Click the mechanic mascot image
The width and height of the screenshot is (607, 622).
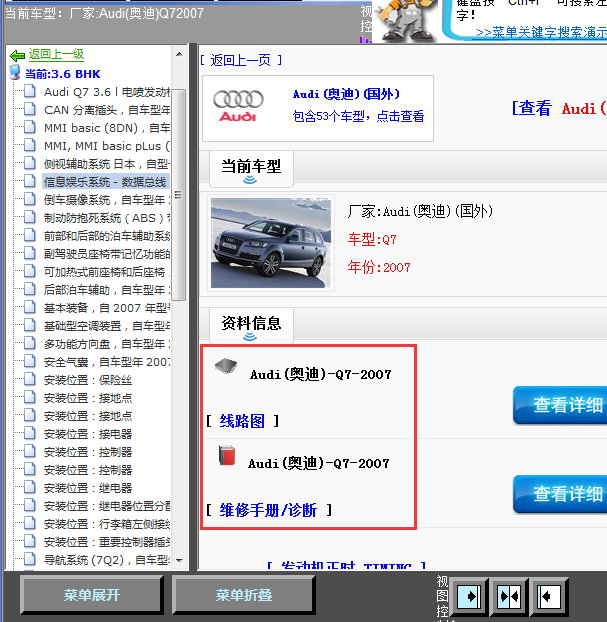tap(407, 20)
